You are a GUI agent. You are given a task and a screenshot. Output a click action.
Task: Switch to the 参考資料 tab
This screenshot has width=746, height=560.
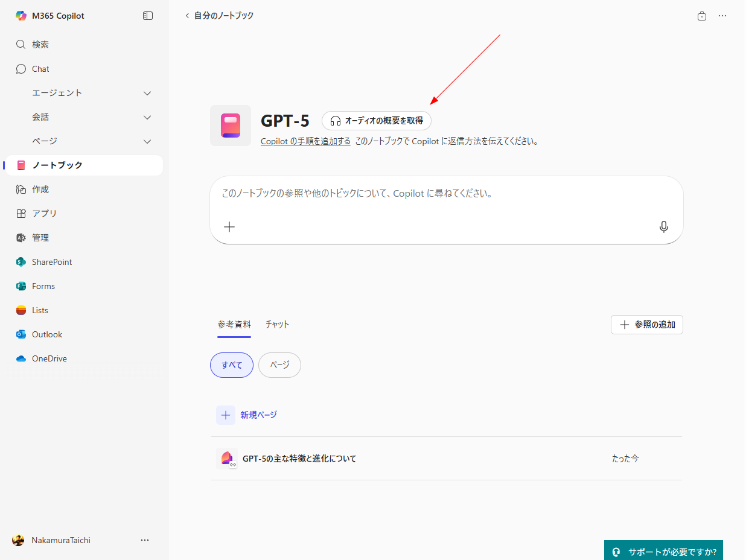pyautogui.click(x=234, y=325)
